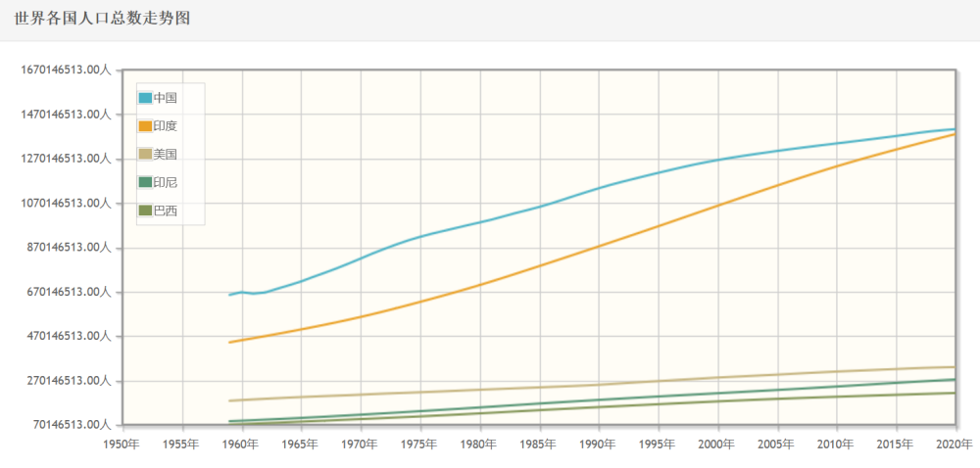Click the 美国 tan legend swatch
This screenshot has height=468, width=980.
(x=145, y=155)
